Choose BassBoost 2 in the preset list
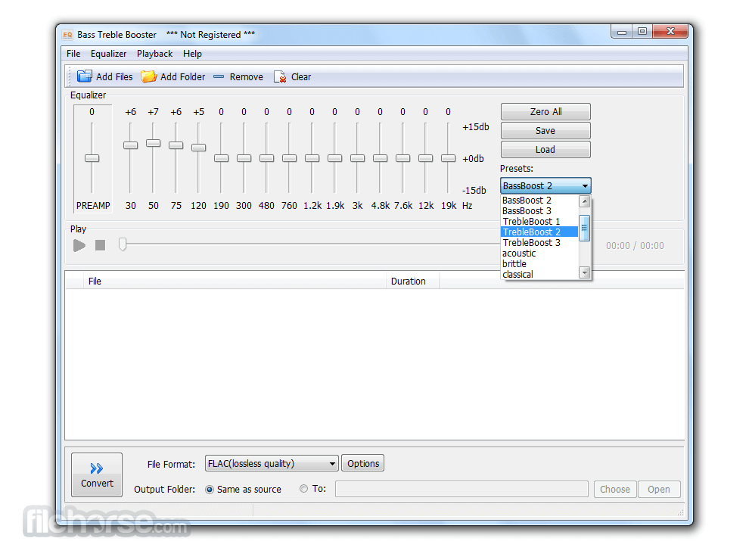 click(539, 201)
